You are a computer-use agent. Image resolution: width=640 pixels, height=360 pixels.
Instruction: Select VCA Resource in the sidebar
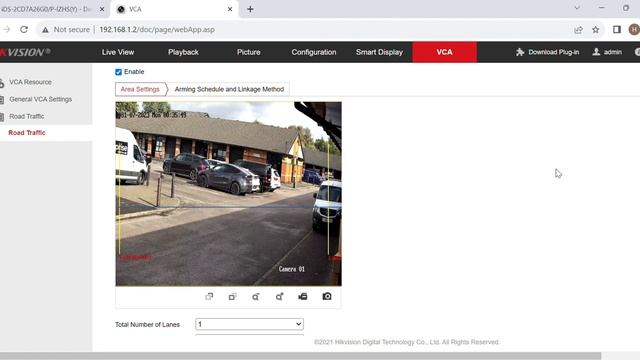point(30,82)
